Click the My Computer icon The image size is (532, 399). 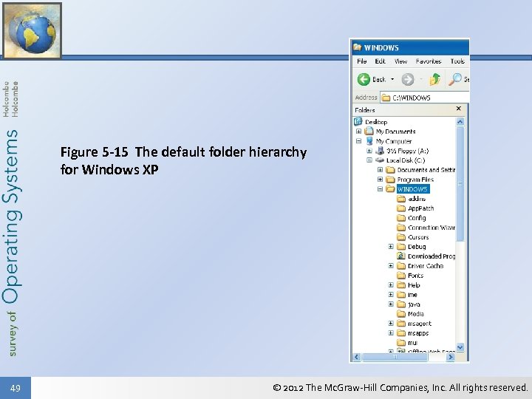tap(369, 141)
